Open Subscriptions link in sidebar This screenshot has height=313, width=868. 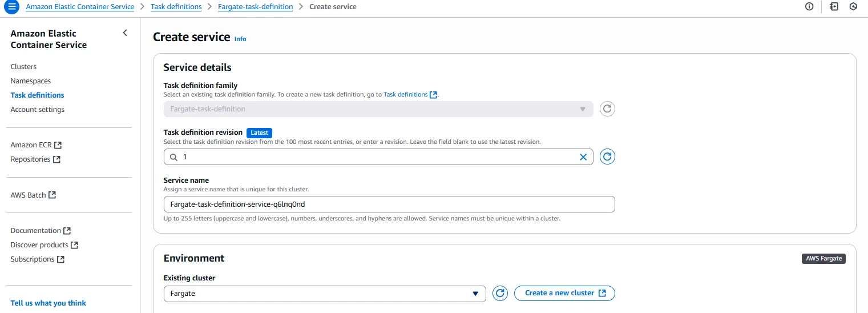click(37, 259)
